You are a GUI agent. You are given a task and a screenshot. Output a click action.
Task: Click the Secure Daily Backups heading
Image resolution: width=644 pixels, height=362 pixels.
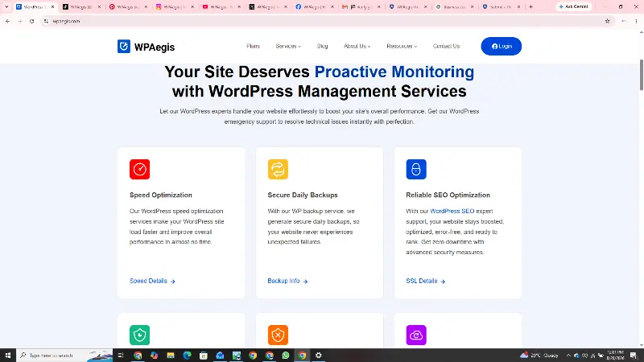(303, 195)
